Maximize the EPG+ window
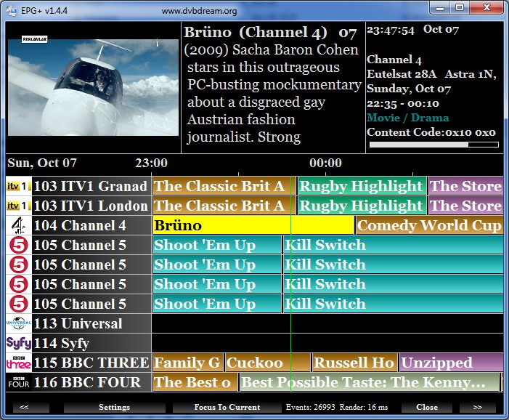Image resolution: width=509 pixels, height=420 pixels. click(x=460, y=8)
